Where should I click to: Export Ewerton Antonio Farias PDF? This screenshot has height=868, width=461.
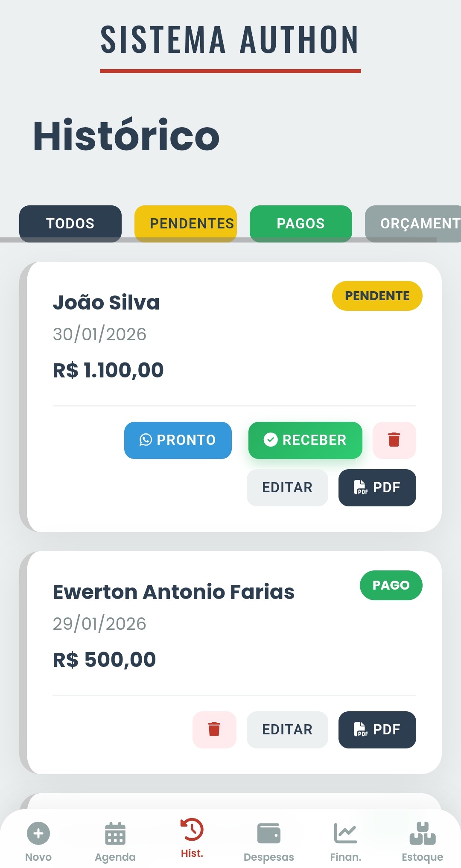(377, 730)
